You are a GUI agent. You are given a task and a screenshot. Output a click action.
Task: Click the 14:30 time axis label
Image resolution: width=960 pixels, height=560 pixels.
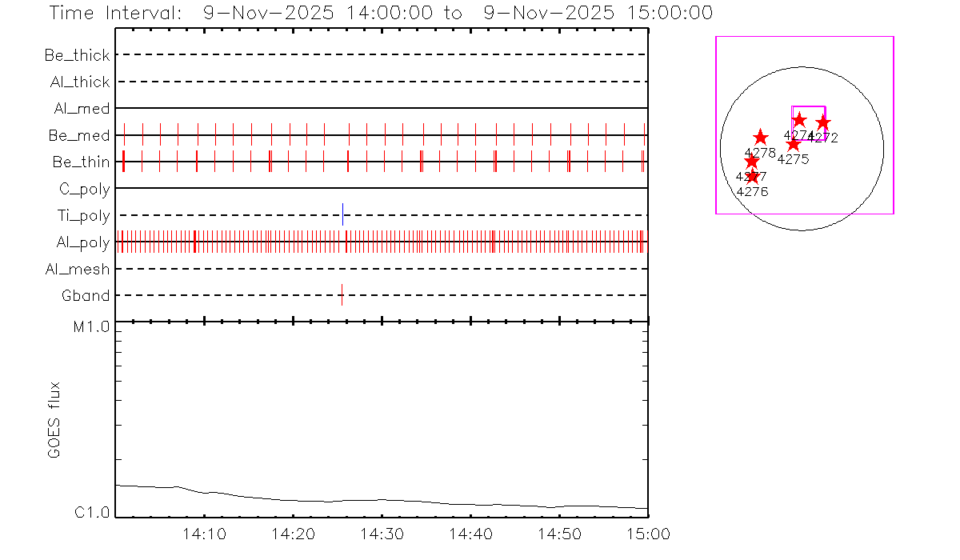pos(382,534)
